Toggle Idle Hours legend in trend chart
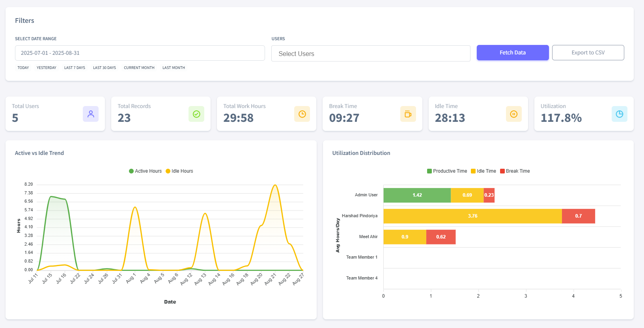644x328 pixels. 179,171
